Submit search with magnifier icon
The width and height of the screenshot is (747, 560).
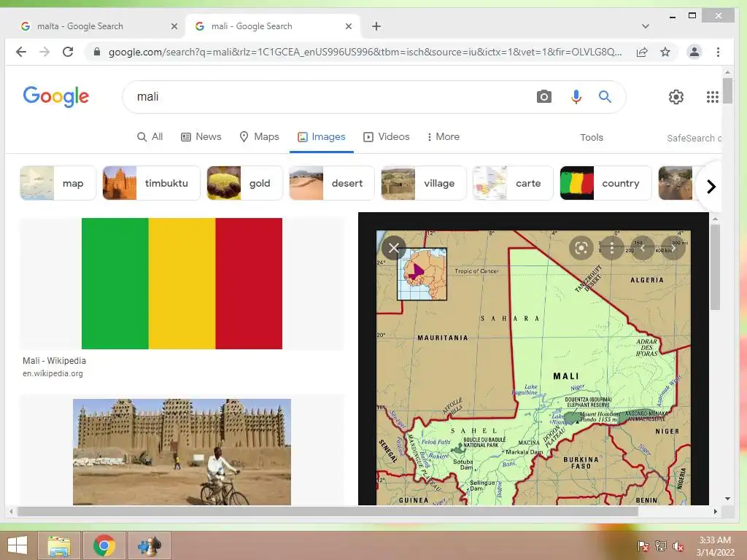point(605,97)
